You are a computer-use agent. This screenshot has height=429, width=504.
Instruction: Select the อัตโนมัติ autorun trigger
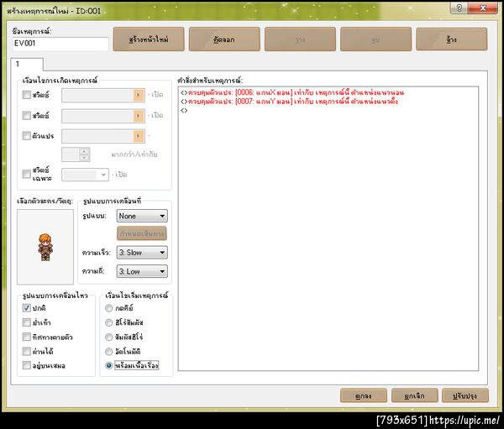click(109, 352)
